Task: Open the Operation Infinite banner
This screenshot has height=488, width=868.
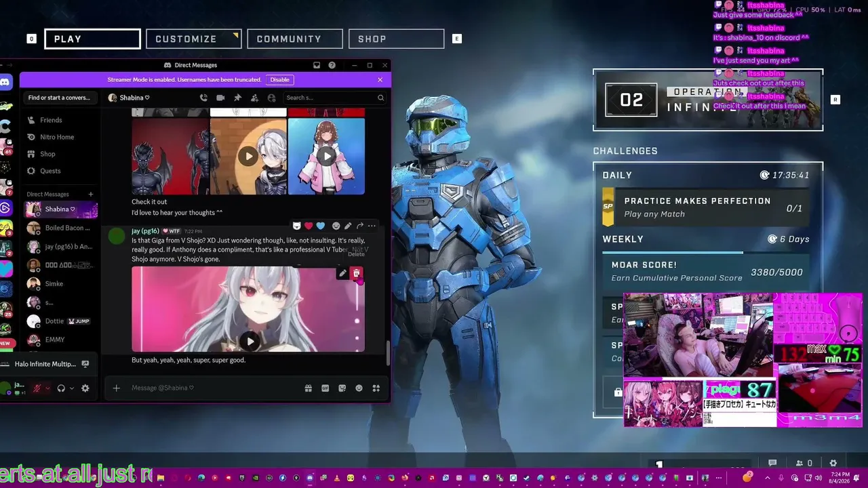Action: 708,100
